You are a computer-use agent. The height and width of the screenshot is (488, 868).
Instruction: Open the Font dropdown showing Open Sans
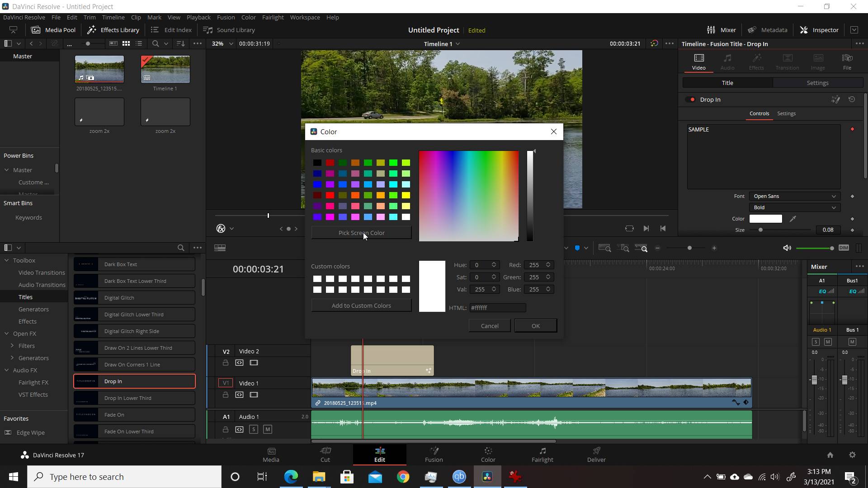794,196
